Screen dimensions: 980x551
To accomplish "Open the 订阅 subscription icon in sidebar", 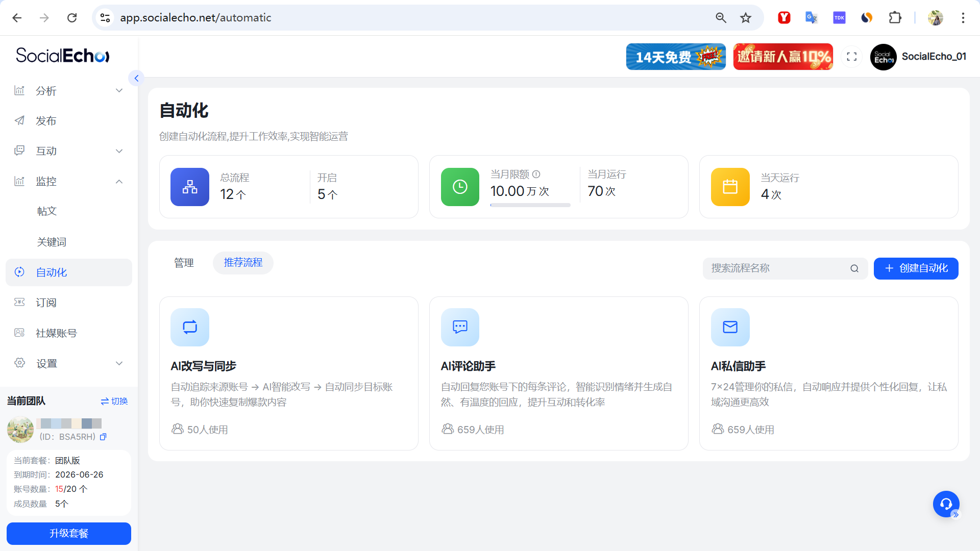I will [x=19, y=302].
